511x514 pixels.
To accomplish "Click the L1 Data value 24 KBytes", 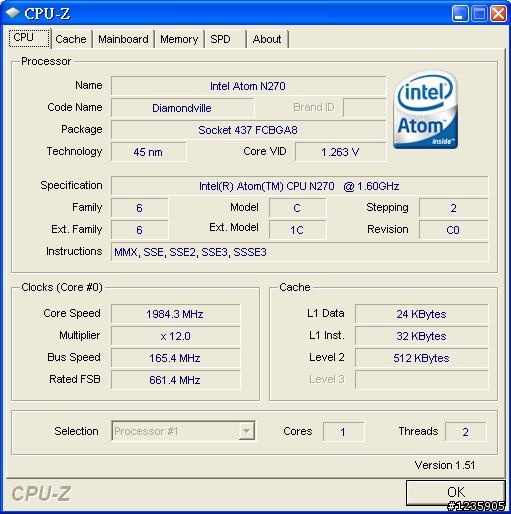I will [x=421, y=314].
